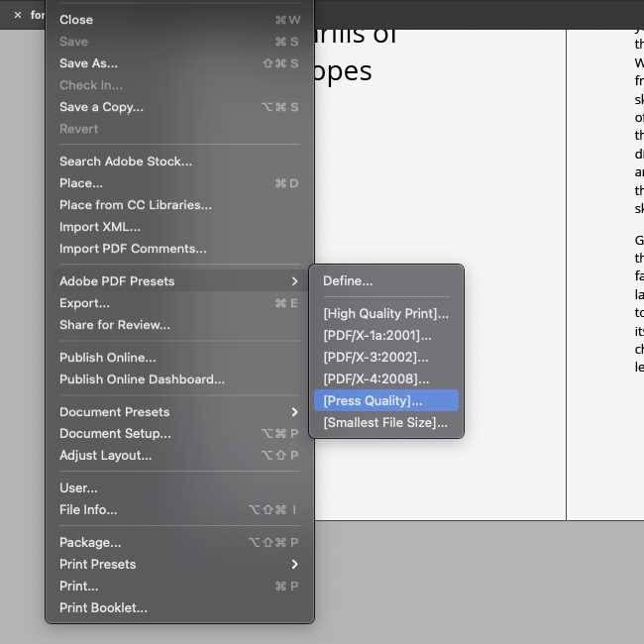Close the document tab with the X icon
Image resolution: width=644 pixels, height=644 pixels.
coord(18,15)
